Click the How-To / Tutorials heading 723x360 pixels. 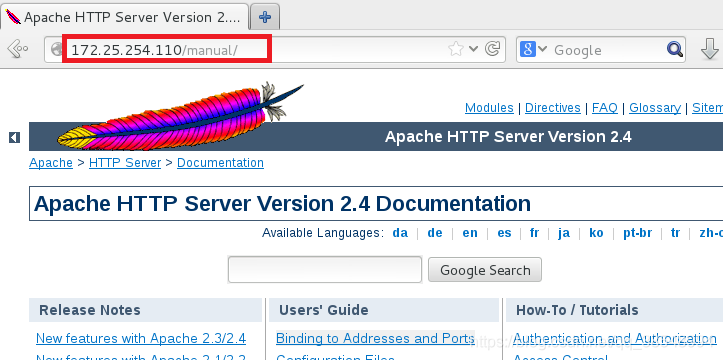point(577,310)
